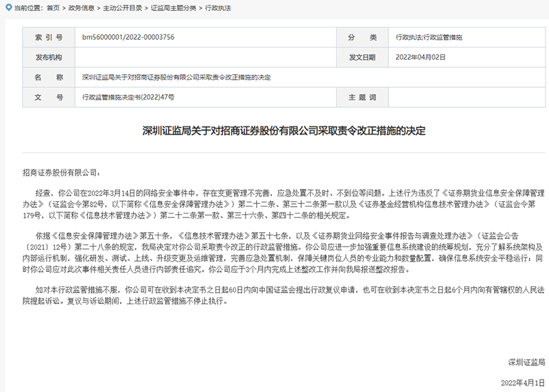Viewport: 549px width, 392px height.
Task: Navigate to 证监局主题分类 breadcrumb
Action: pyautogui.click(x=174, y=8)
